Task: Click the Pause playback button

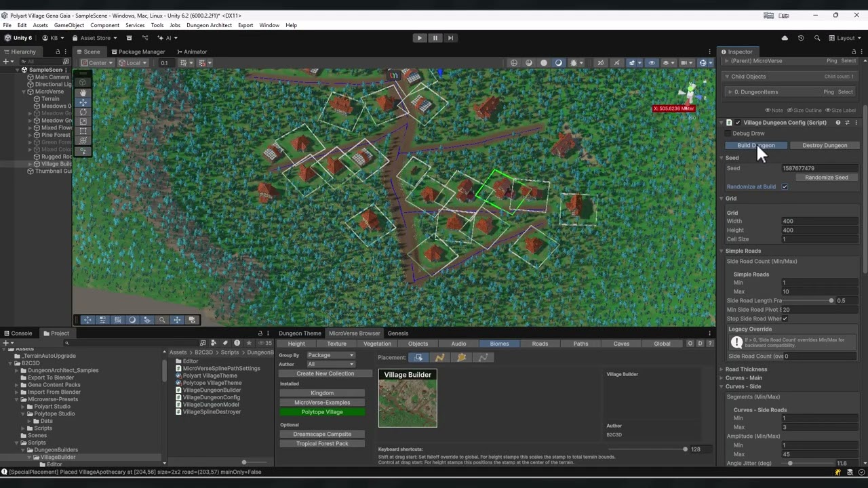Action: pos(435,38)
